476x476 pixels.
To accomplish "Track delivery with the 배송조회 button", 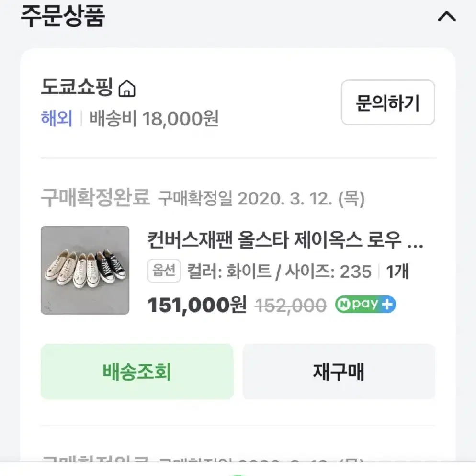I will tap(137, 372).
